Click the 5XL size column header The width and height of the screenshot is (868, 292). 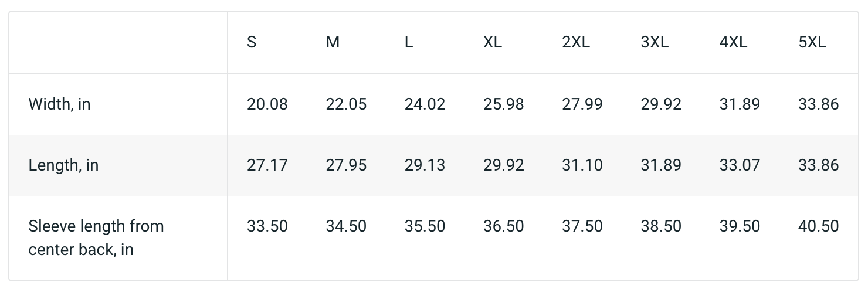[812, 42]
